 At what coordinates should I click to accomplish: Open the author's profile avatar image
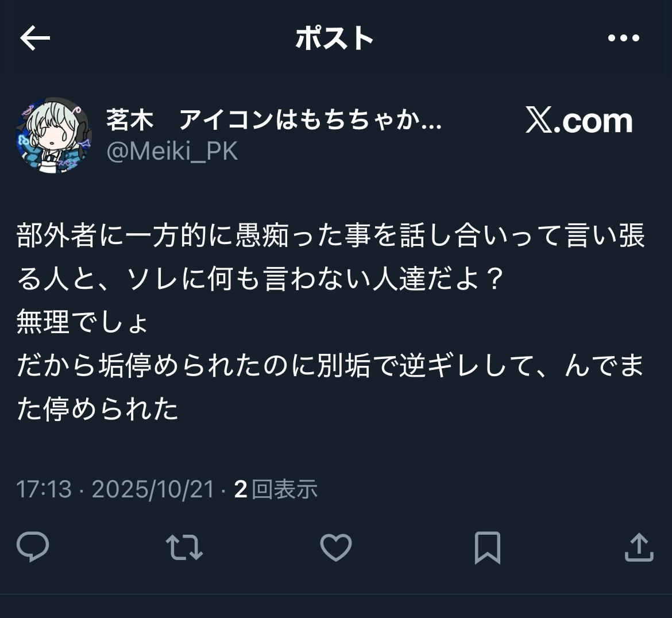pyautogui.click(x=53, y=135)
